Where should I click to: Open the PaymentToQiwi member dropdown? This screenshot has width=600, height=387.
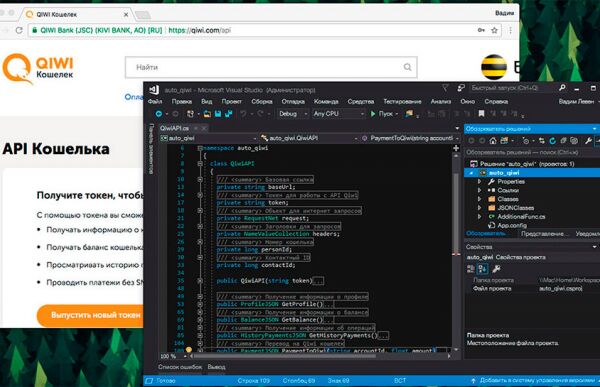tap(410, 138)
